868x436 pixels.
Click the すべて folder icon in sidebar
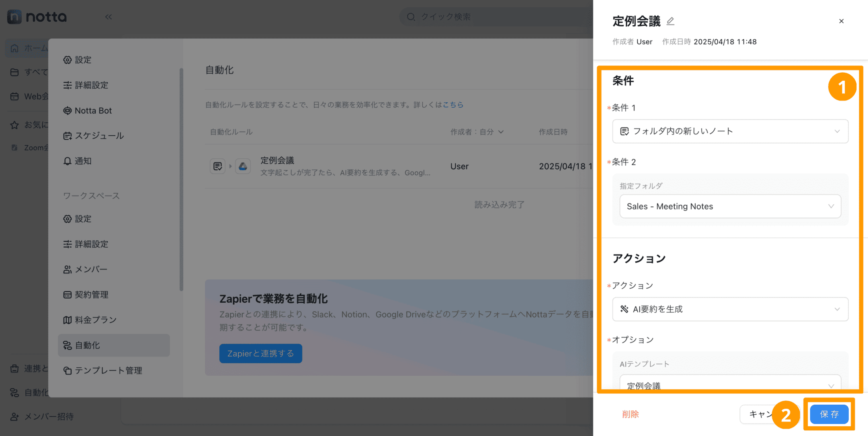tap(14, 72)
